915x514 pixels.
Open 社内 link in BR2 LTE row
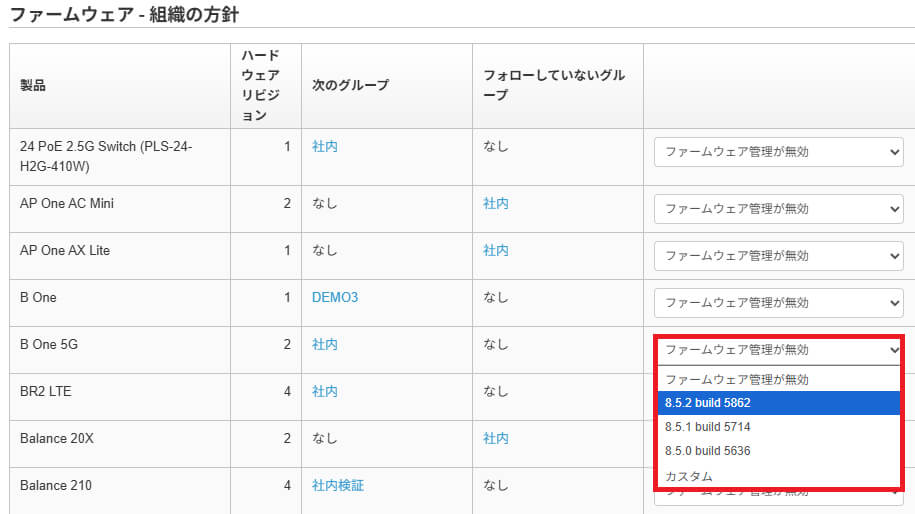(x=324, y=391)
